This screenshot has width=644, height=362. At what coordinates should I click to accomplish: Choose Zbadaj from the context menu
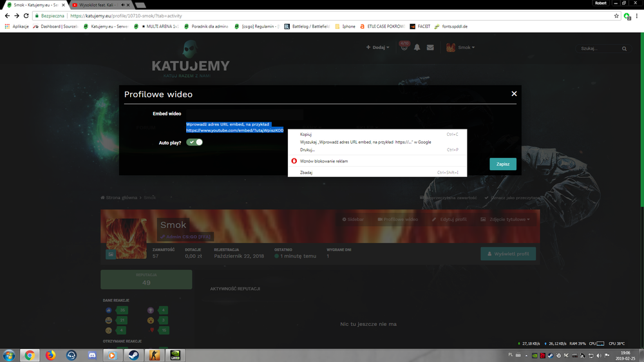377,173
